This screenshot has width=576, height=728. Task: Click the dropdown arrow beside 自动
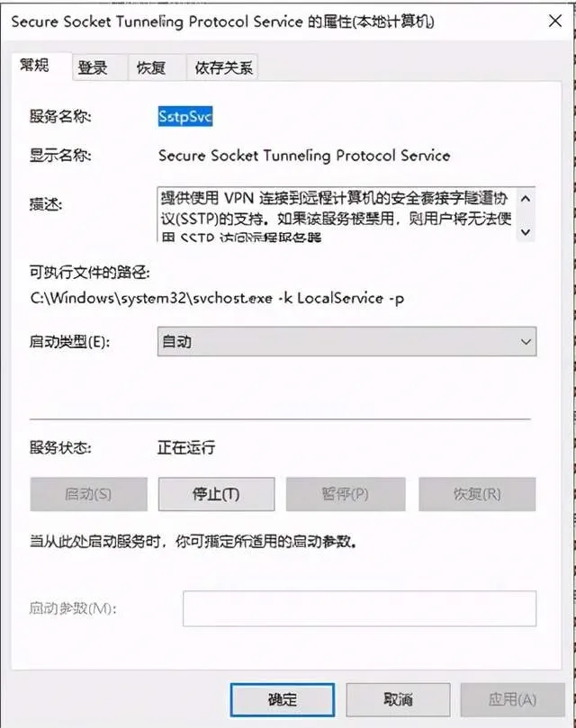526,342
